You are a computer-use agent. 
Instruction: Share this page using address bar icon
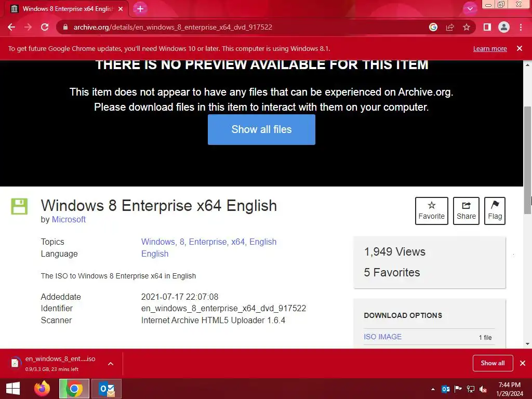click(450, 27)
